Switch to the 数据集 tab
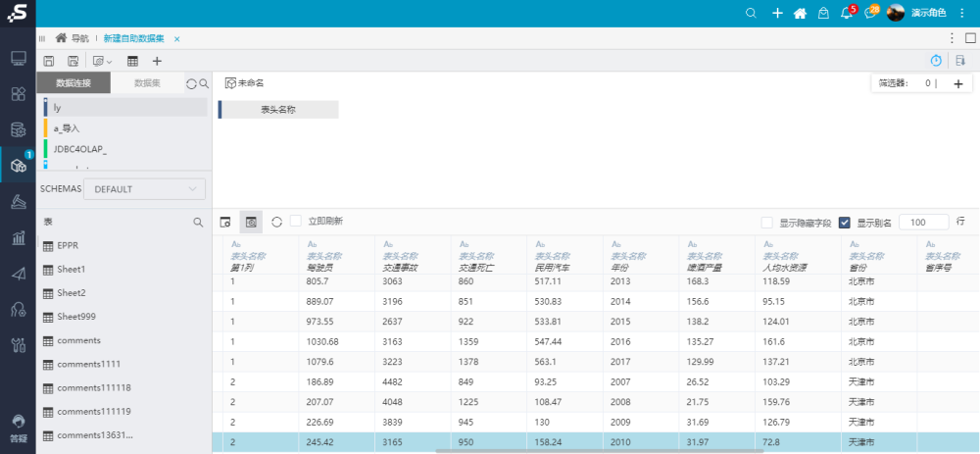 pyautogui.click(x=148, y=83)
